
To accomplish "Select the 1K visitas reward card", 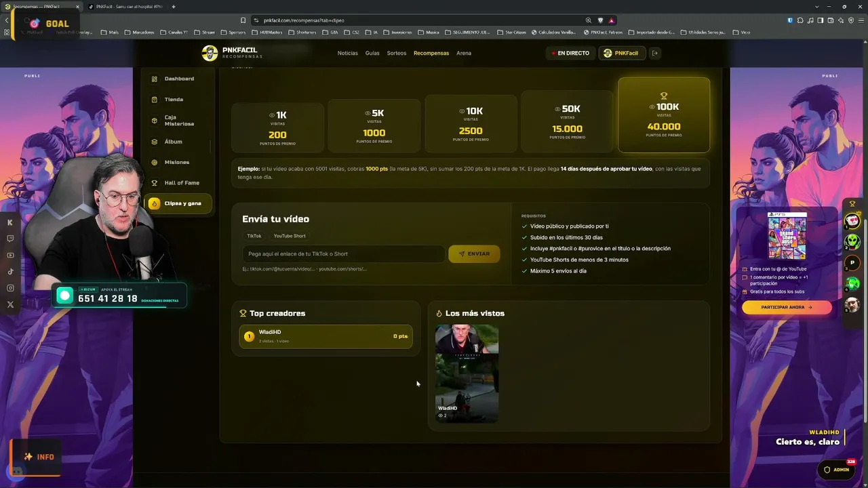I will click(x=277, y=127).
